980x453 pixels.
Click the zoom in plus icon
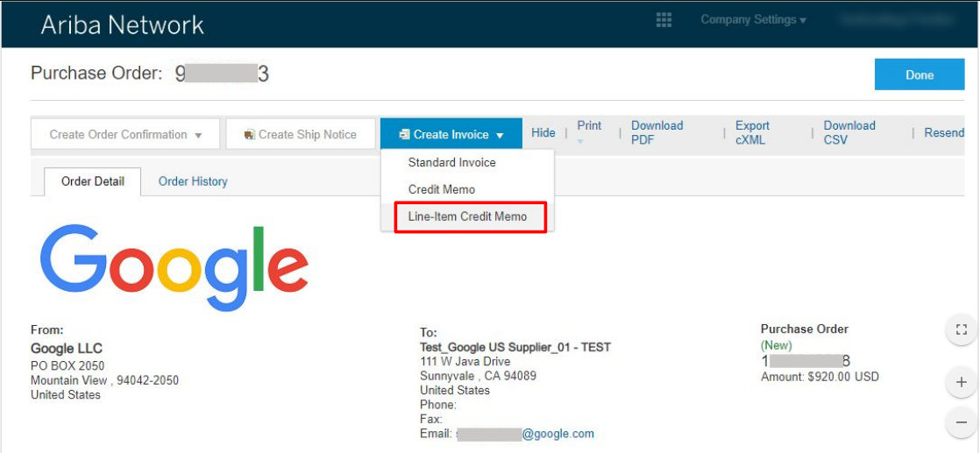tap(962, 382)
